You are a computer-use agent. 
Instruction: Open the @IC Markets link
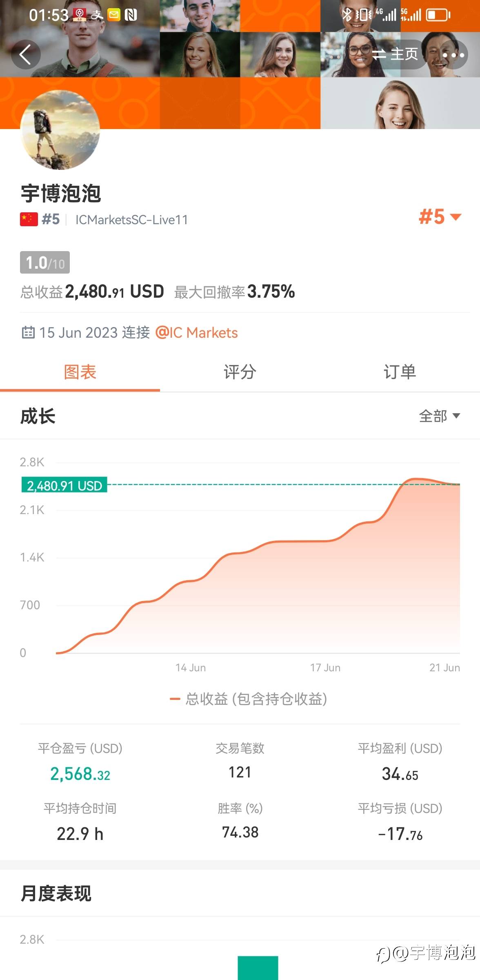(x=196, y=333)
